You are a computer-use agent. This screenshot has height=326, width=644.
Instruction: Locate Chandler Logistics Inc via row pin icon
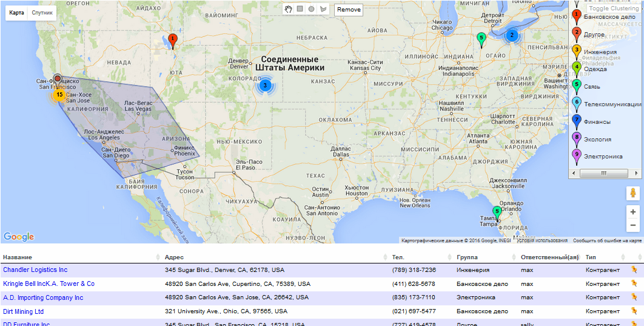pos(634,270)
